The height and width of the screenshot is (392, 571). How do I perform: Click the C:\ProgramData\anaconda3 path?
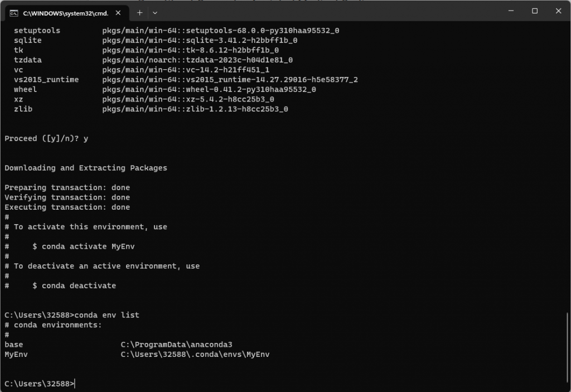tap(176, 345)
